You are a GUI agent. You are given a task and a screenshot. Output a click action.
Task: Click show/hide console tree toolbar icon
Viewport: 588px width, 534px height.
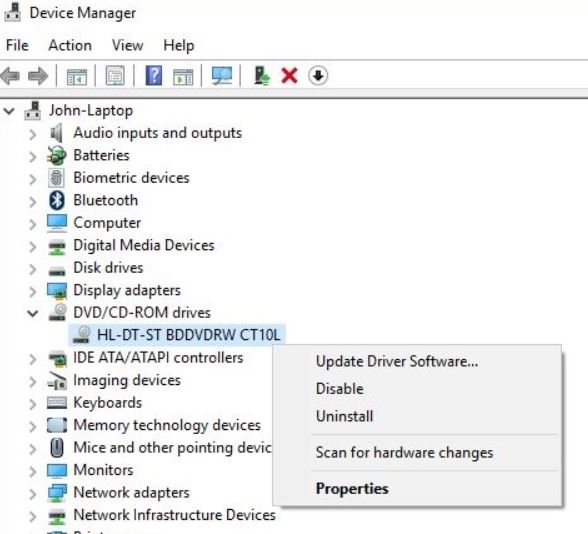(76, 76)
